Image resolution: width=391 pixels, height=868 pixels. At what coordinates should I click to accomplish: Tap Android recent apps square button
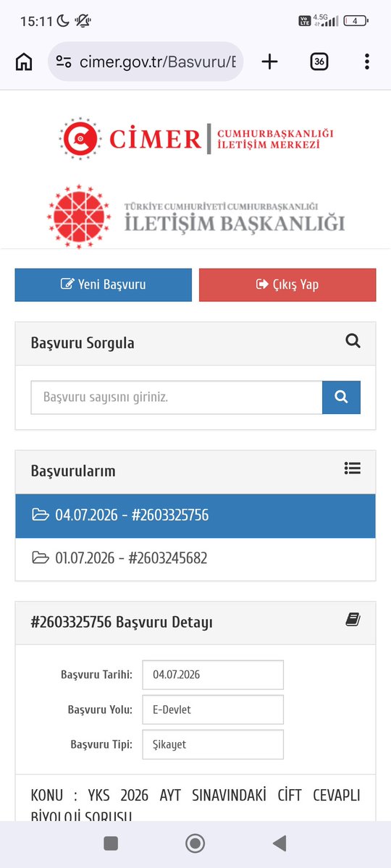tap(111, 843)
